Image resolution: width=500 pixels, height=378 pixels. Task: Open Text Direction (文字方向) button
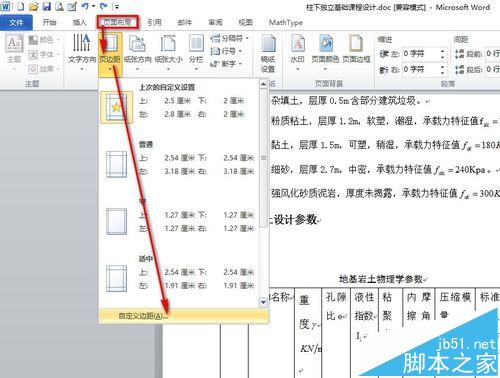pos(82,53)
